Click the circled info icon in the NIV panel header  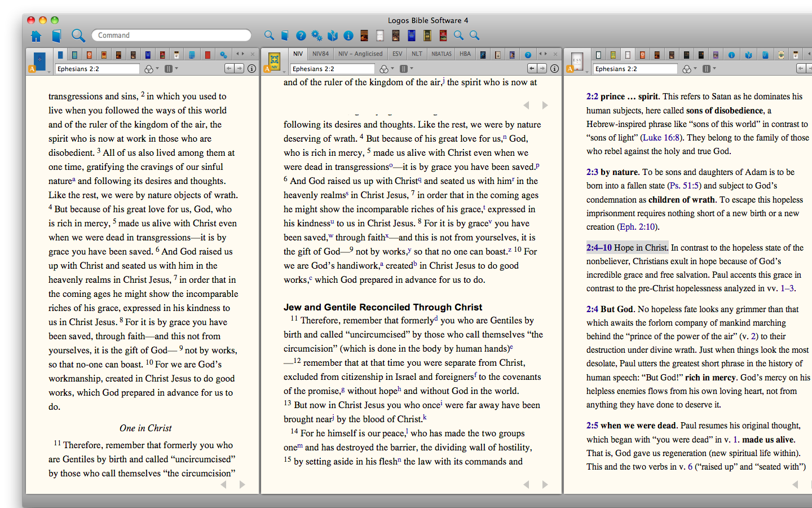(x=555, y=68)
